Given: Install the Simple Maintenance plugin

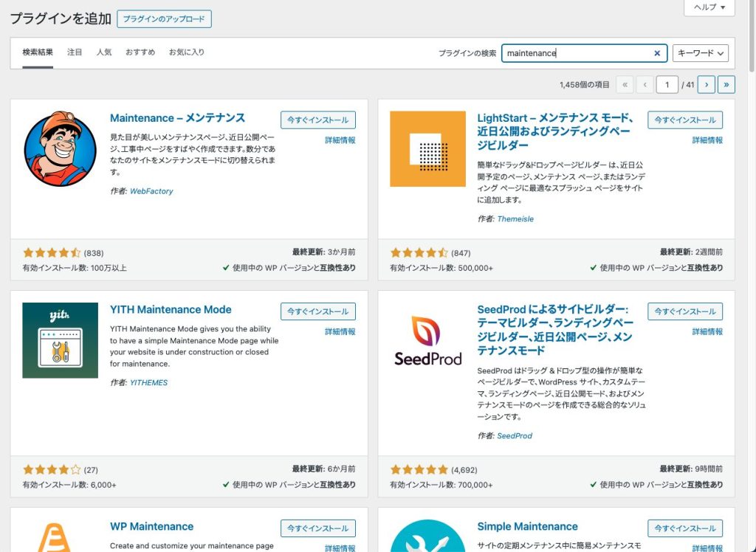Looking at the screenshot, I should [684, 528].
